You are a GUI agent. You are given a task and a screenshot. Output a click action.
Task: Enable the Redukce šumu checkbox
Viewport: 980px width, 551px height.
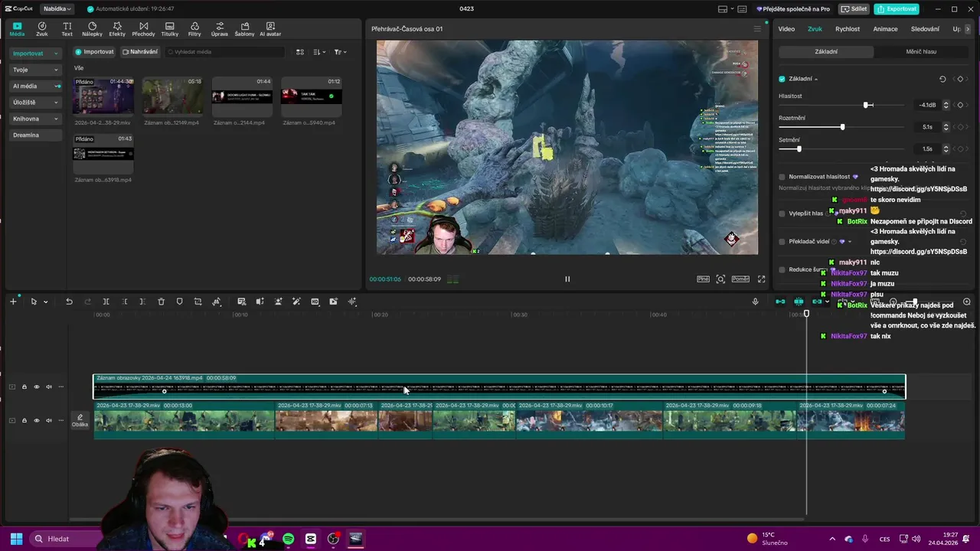782,269
